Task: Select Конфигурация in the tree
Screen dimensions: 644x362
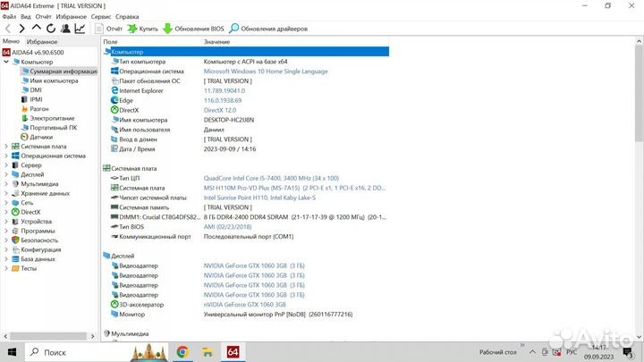Action: coord(40,250)
